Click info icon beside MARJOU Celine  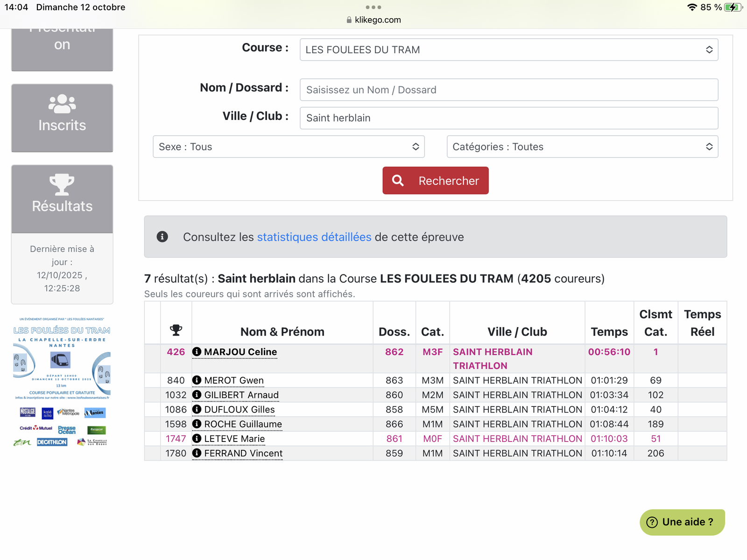[x=197, y=352]
